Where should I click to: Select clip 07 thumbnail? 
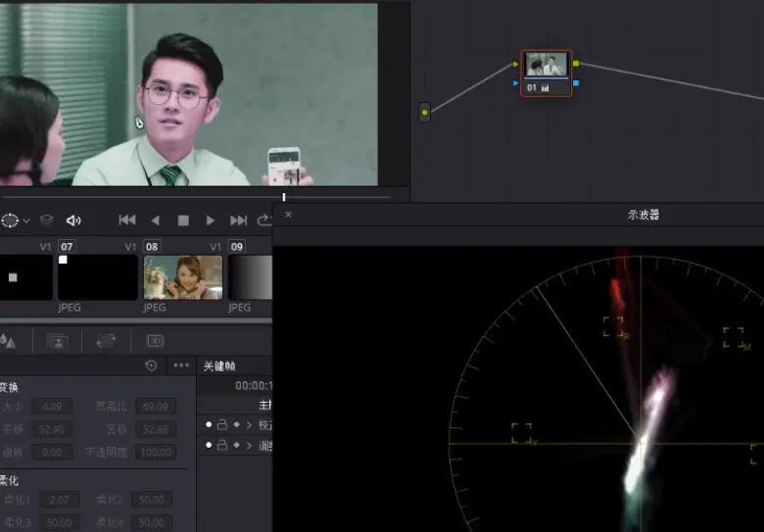click(x=97, y=277)
